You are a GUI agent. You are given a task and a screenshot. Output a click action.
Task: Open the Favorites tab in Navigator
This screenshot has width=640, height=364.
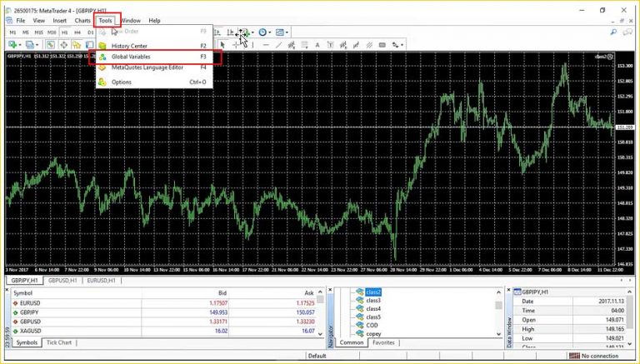point(383,342)
